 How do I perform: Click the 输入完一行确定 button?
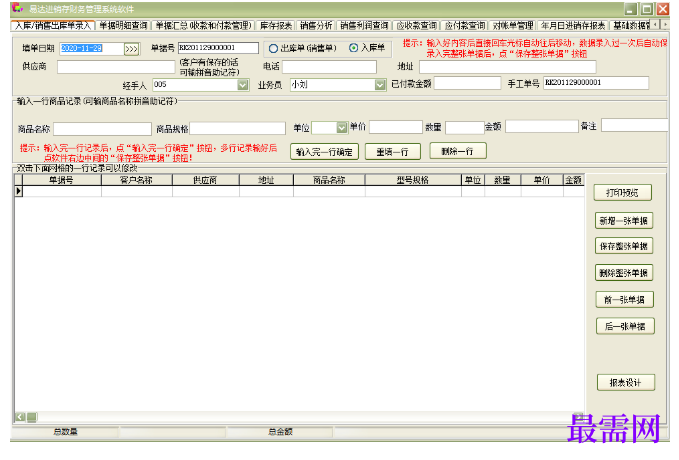tap(324, 152)
